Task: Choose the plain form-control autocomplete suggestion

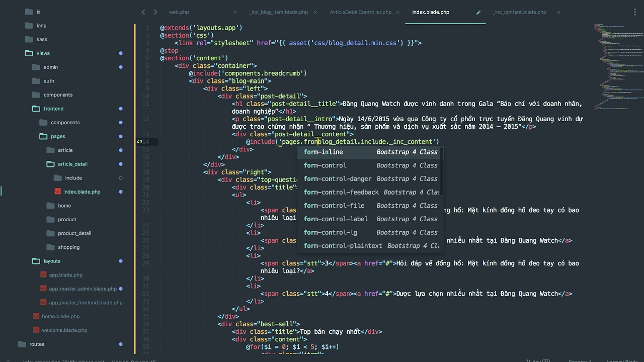Action: coord(370,165)
